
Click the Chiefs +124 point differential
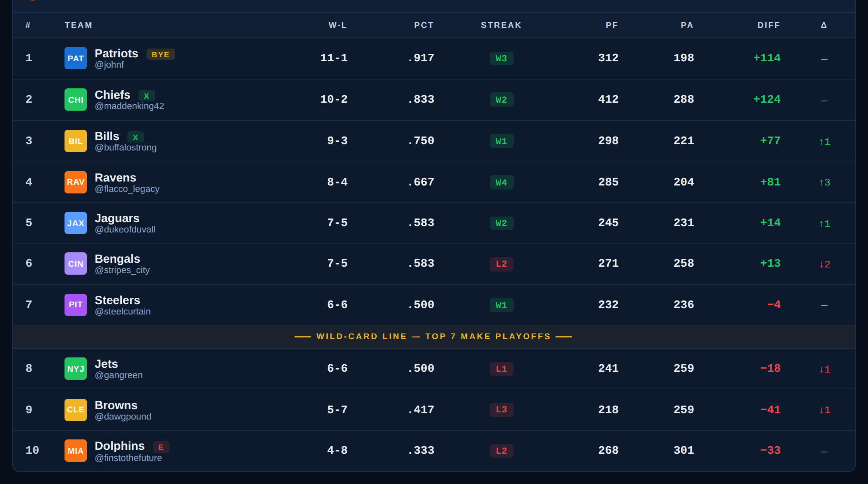click(x=767, y=100)
